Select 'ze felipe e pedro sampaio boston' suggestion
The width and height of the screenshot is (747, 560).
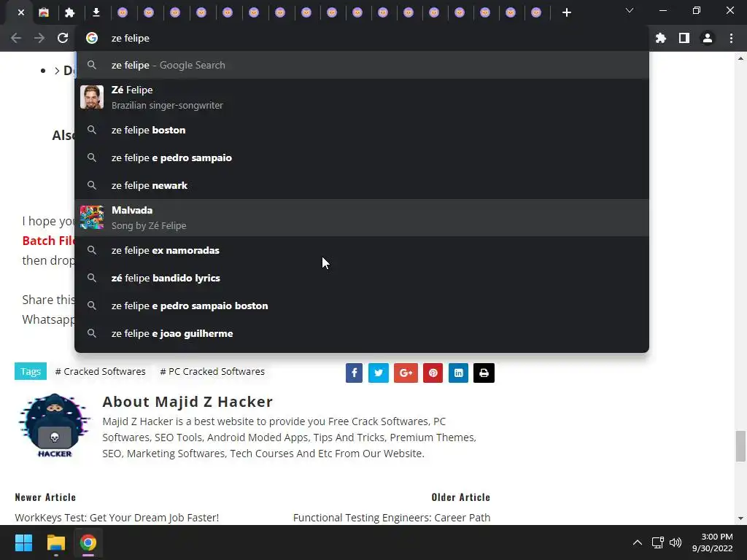362,306
